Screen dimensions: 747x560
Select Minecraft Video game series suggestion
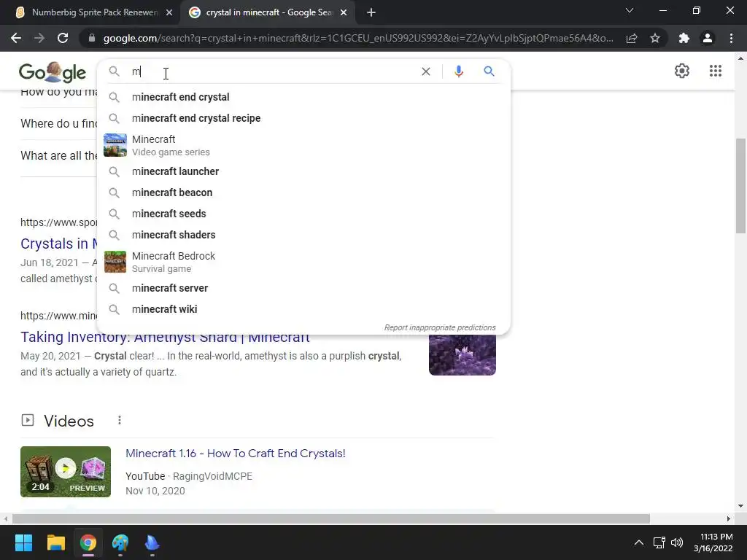(303, 145)
